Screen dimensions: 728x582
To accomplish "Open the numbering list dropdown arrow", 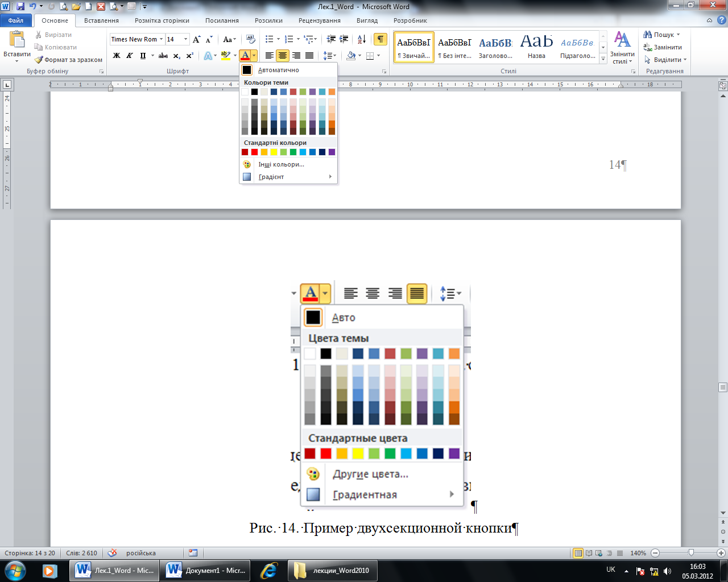I will pyautogui.click(x=298, y=39).
